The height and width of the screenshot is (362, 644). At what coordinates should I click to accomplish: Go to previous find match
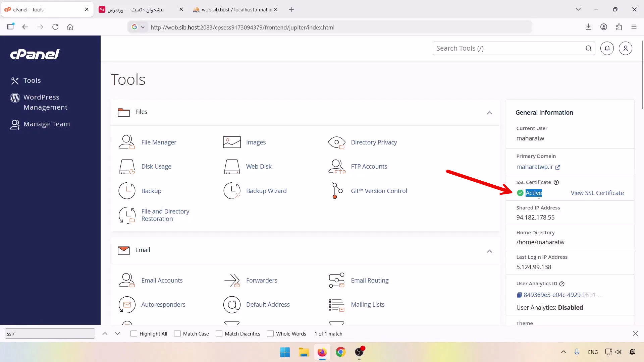(x=105, y=334)
